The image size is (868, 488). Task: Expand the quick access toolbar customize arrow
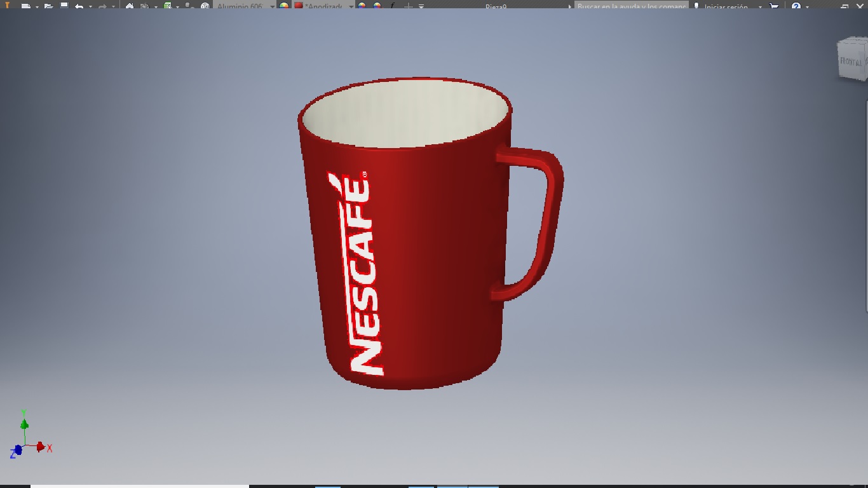tap(421, 6)
